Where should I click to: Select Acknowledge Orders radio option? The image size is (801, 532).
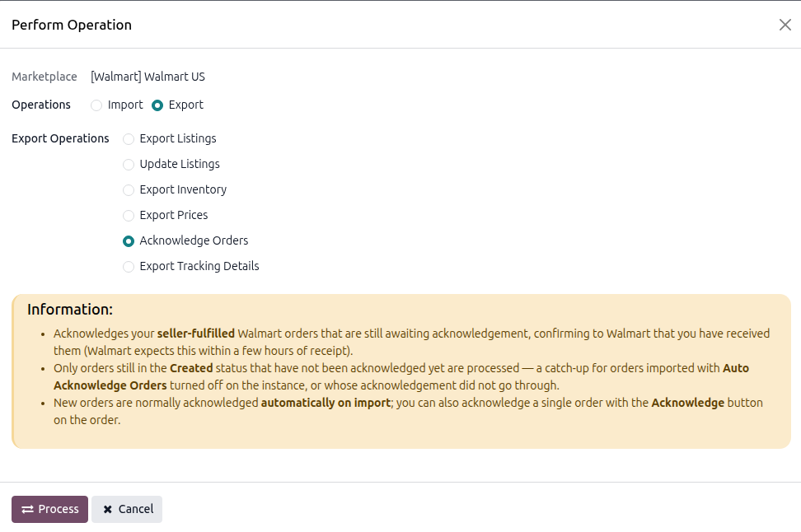(x=129, y=241)
